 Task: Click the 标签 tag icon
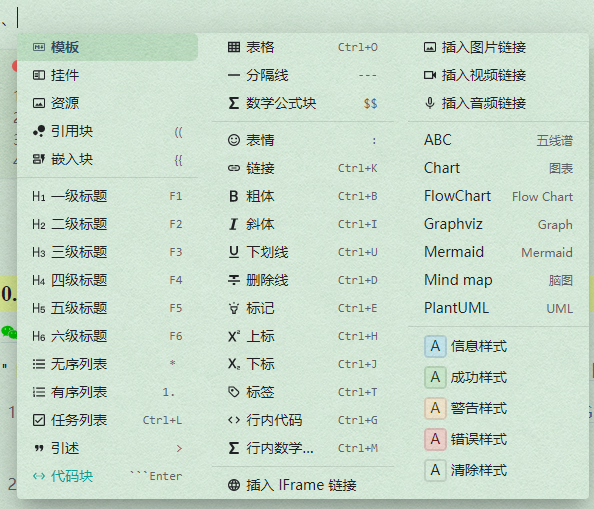234,392
